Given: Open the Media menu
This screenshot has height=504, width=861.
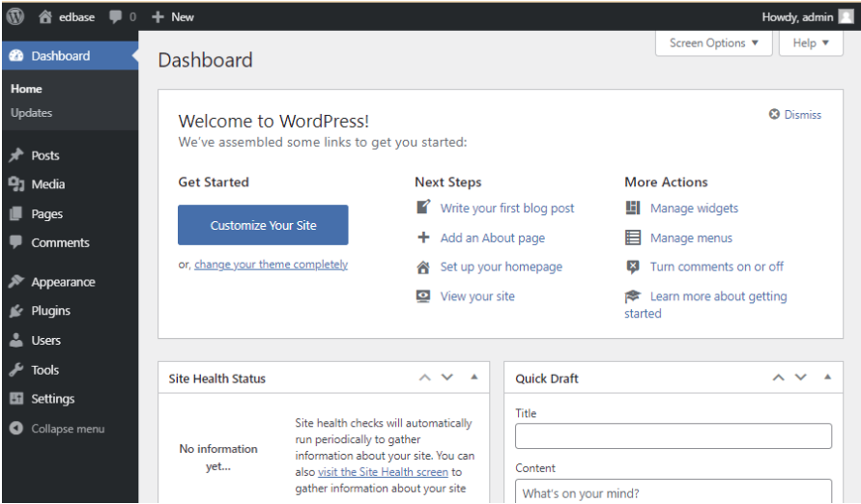Looking at the screenshot, I should (47, 184).
